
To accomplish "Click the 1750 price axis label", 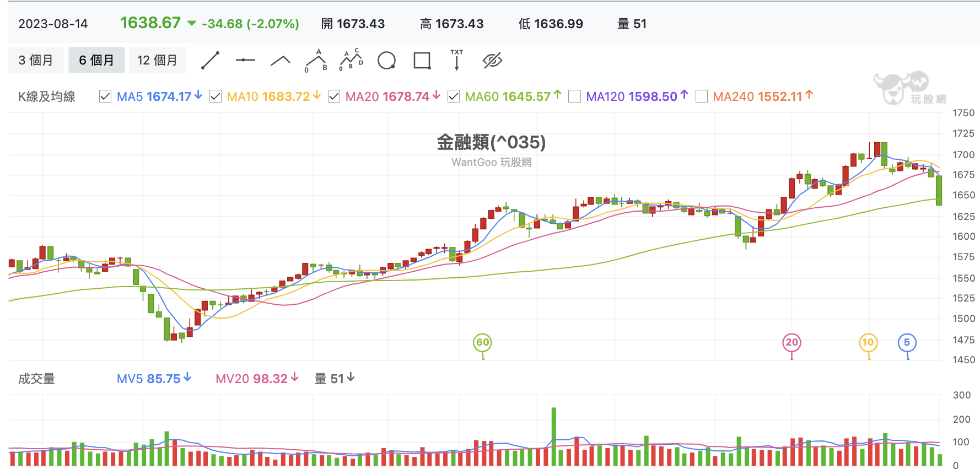I will 963,113.
